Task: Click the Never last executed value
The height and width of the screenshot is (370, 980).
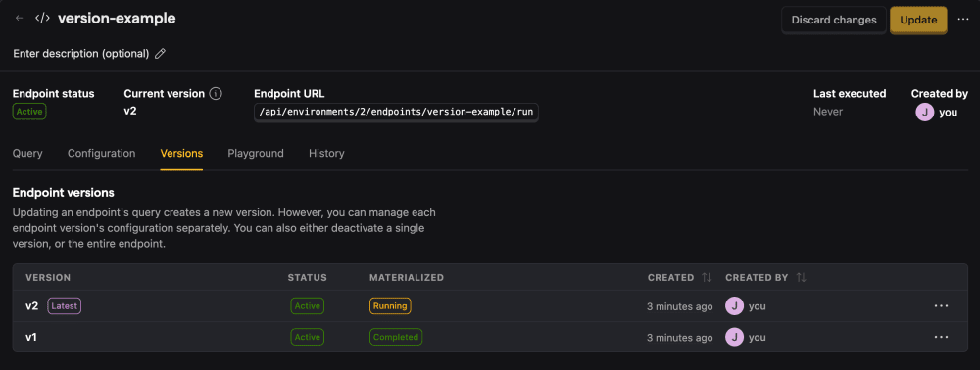Action: tap(828, 112)
